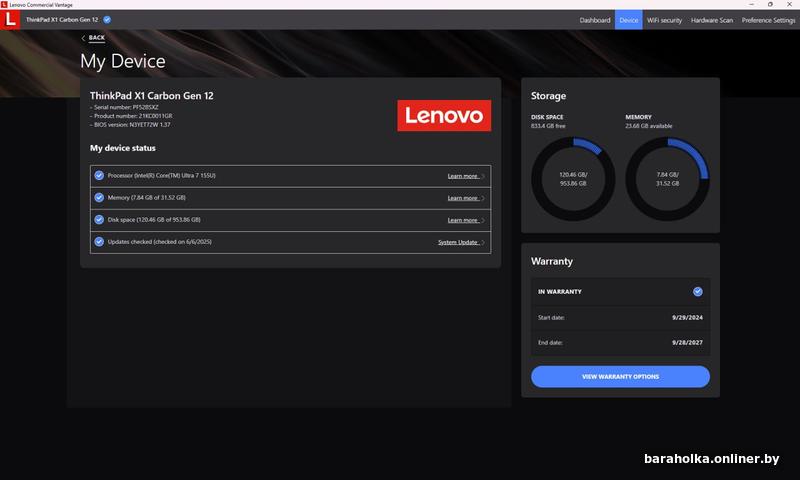This screenshot has height=480, width=800.
Task: Click the IN WARRANTY status label
Action: pyautogui.click(x=560, y=292)
